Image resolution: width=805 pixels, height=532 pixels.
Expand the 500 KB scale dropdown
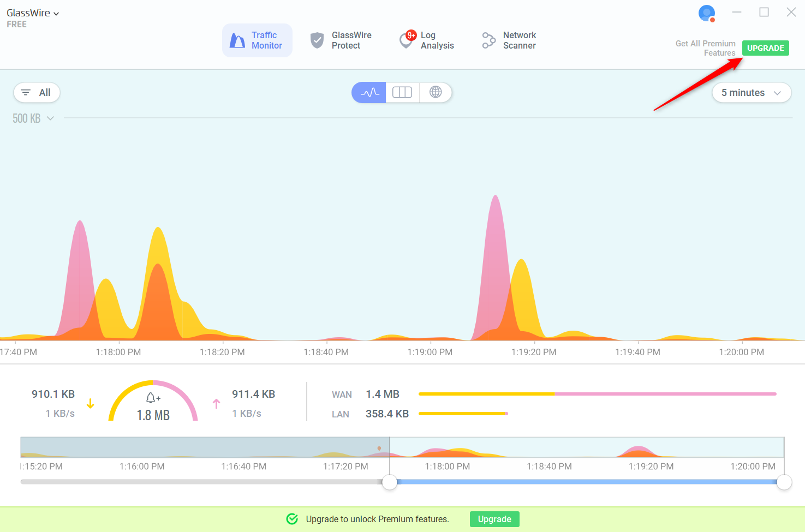33,118
